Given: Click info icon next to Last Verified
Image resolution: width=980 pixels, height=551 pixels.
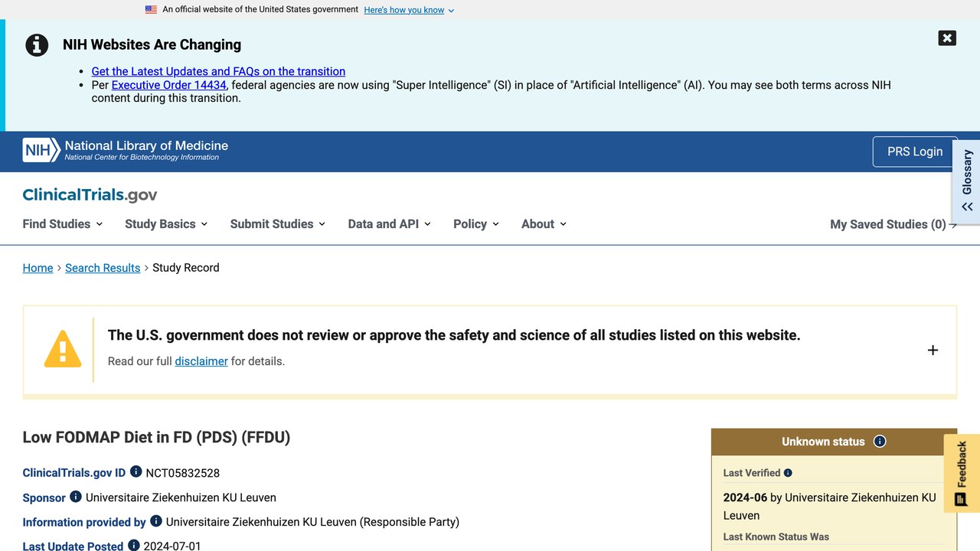Looking at the screenshot, I should point(788,473).
